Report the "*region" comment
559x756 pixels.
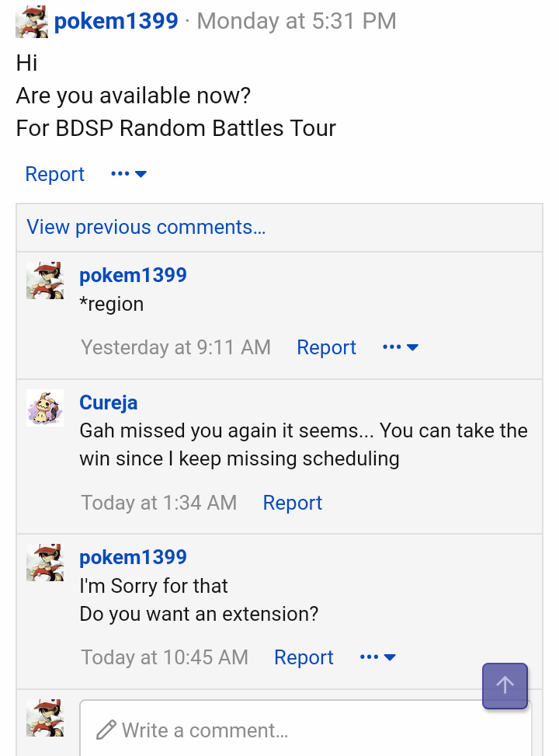coord(326,347)
